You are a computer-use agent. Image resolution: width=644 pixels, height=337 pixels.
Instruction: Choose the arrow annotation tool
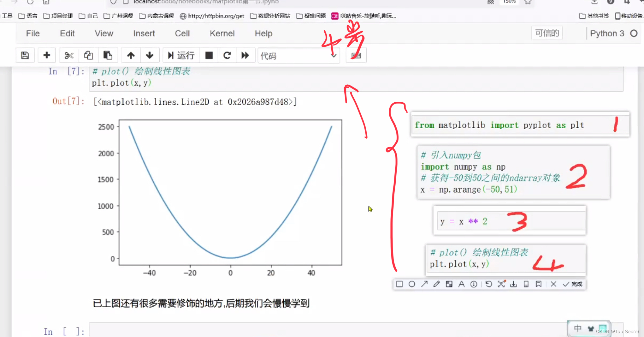424,284
